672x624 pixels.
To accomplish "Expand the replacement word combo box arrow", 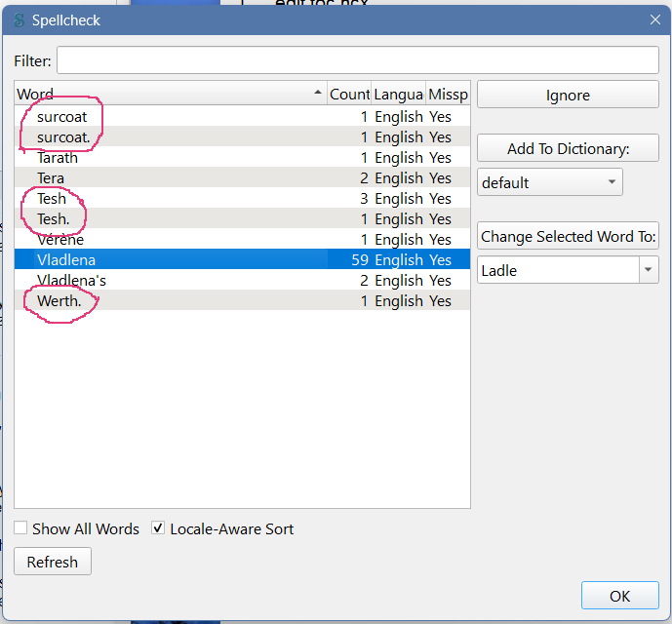I will [x=649, y=270].
